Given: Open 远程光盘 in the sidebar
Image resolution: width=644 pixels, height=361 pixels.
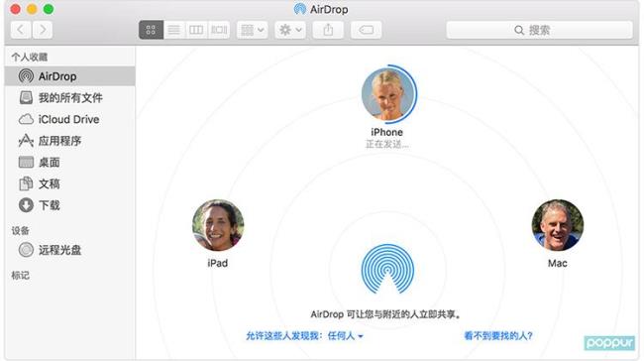Looking at the screenshot, I should (69, 250).
